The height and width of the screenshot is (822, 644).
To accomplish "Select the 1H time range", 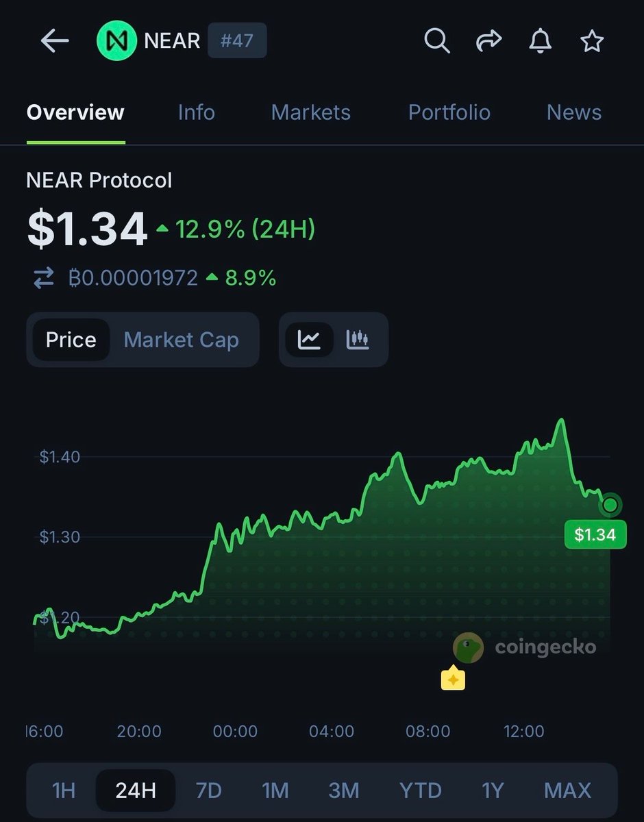I will [64, 790].
